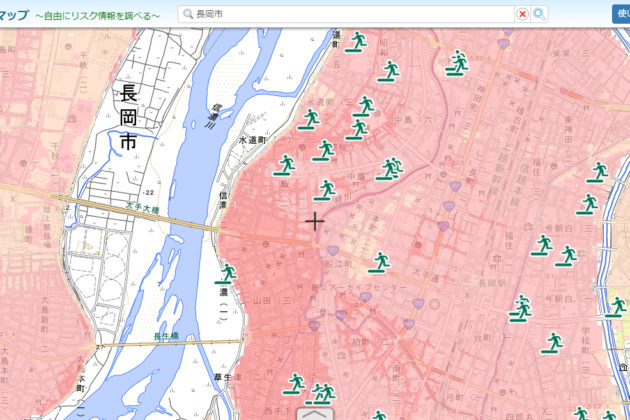Click the 自由にリスク情報を調べる tagline
The image size is (630, 420).
pyautogui.click(x=97, y=16)
